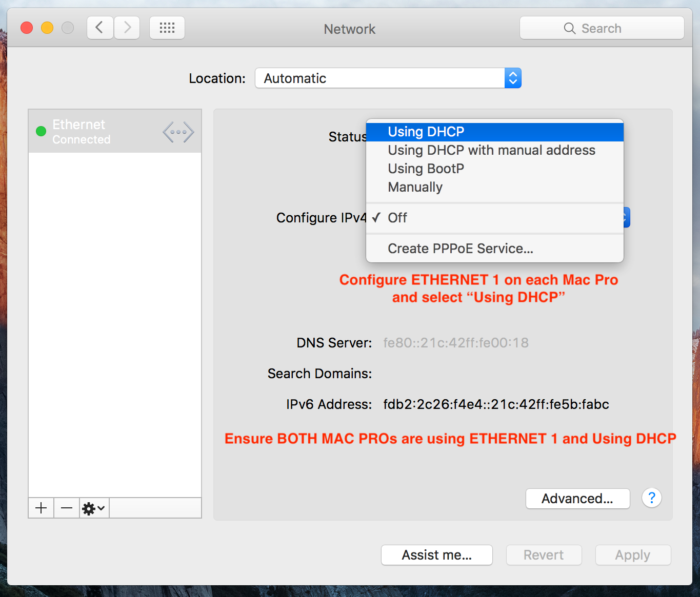This screenshot has height=597, width=700.
Task: Go back with the left chevron button
Action: [x=100, y=28]
